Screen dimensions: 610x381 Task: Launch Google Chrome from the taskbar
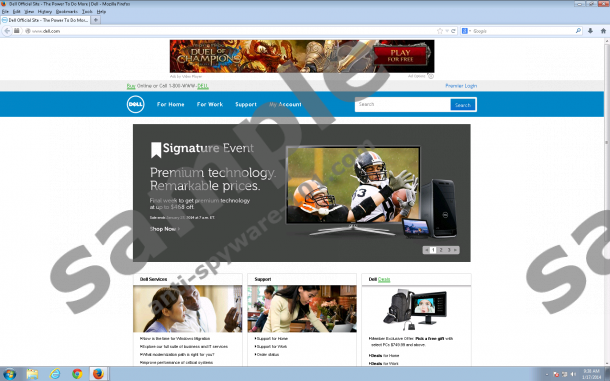(x=77, y=374)
